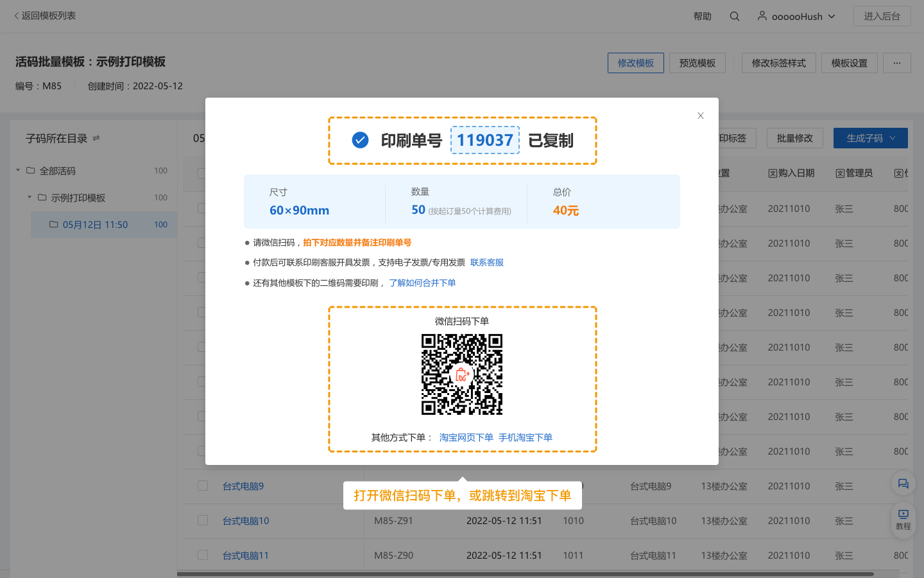The image size is (924, 578).
Task: Click the size value 60×90mm
Action: 300,211
